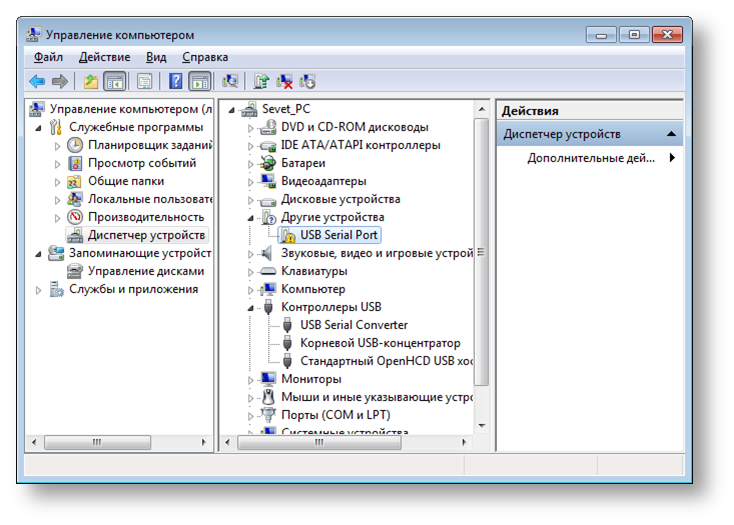
Task: Click left pane horizontal scrollbar right arrow
Action: [204, 442]
